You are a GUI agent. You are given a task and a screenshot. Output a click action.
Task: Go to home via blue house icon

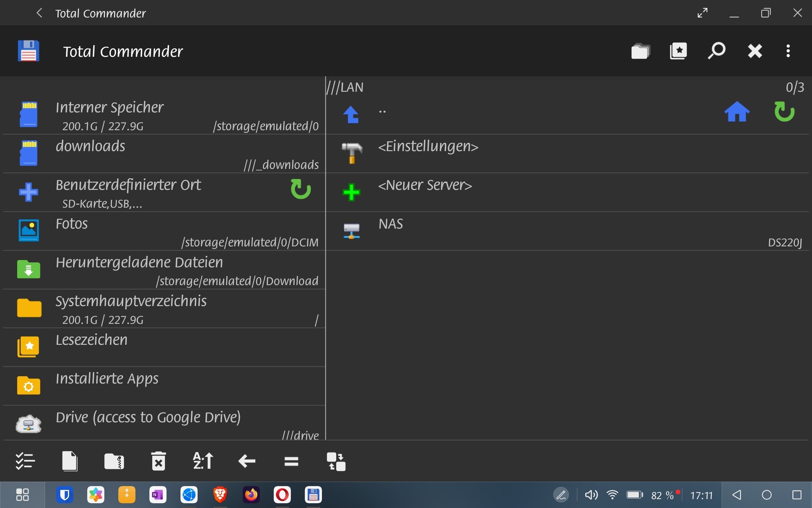click(x=737, y=112)
